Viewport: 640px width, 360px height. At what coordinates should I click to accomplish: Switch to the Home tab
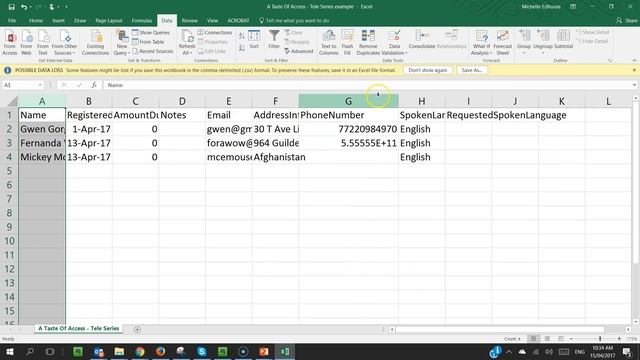point(36,20)
